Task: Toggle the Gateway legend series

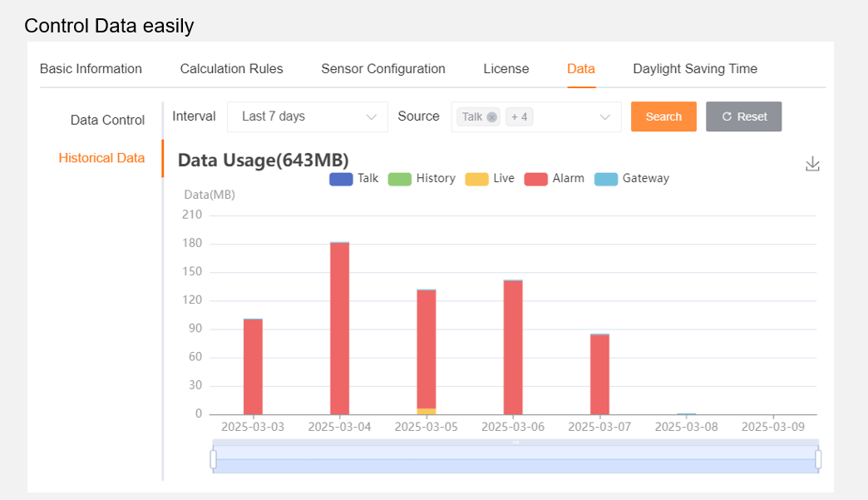Action: (x=632, y=178)
